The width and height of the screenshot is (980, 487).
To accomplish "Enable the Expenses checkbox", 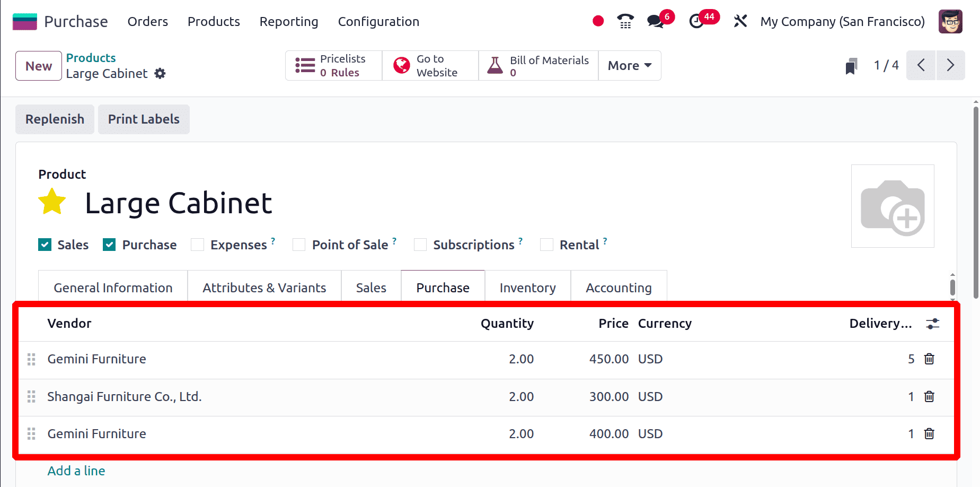I will pos(197,245).
